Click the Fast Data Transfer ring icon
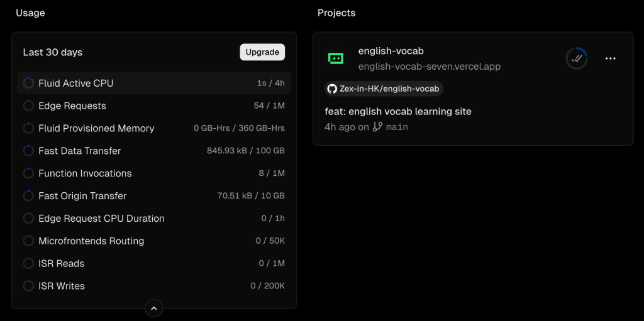The height and width of the screenshot is (321, 644). 28,151
